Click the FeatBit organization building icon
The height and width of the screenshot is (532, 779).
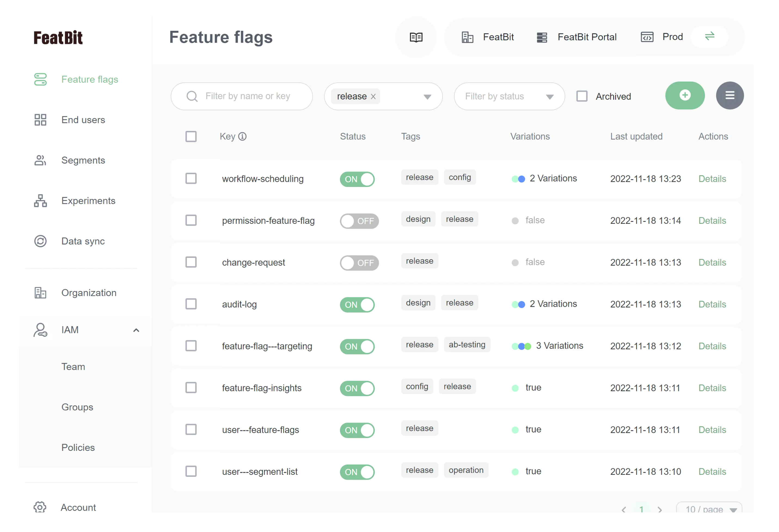click(x=467, y=37)
